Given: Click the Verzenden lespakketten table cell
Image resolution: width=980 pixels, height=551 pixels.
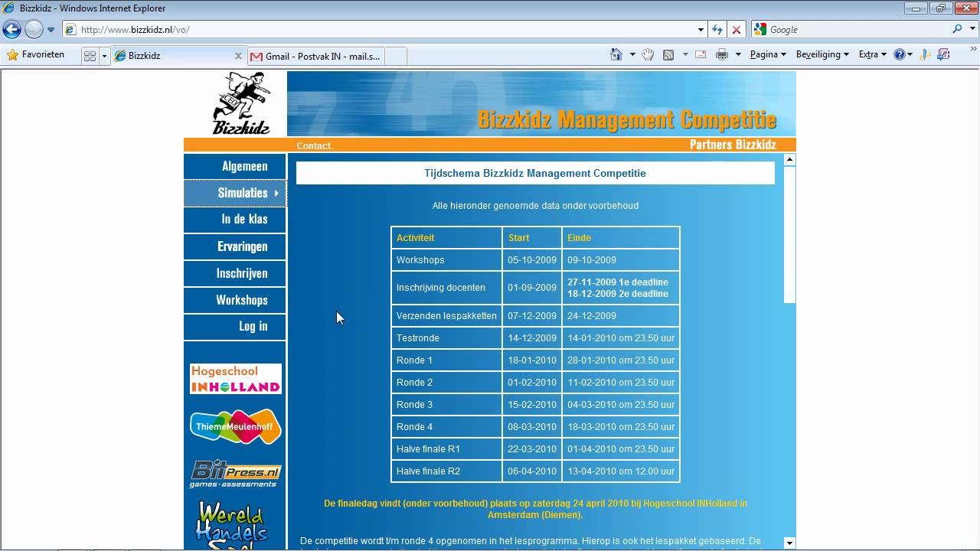Looking at the screenshot, I should coord(446,315).
